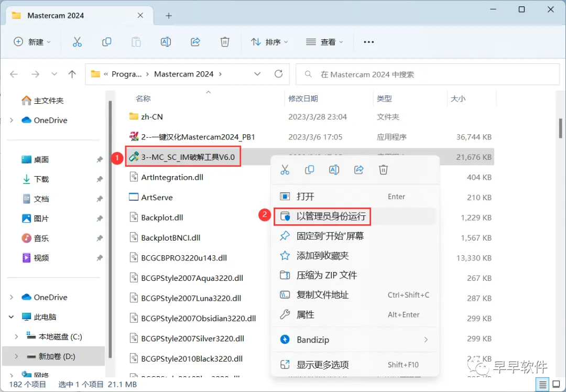Screen dimensions: 566x392
Task: Click Delete icon in context menu
Action: tap(383, 170)
